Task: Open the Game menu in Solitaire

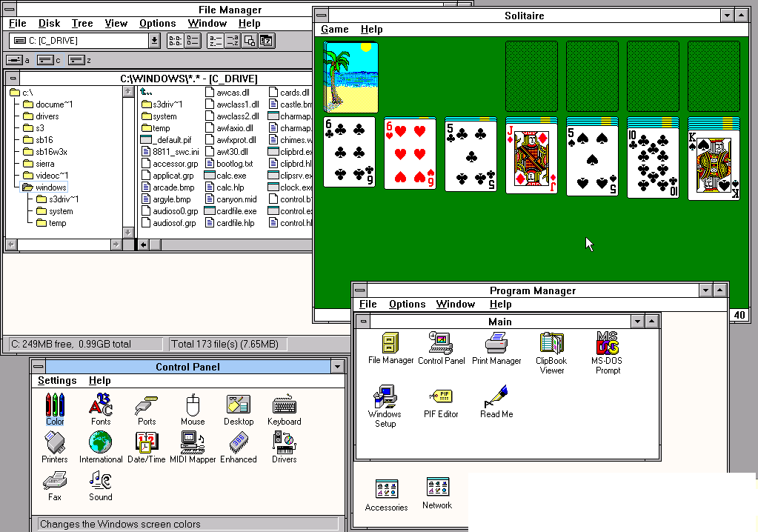Action: [x=334, y=29]
